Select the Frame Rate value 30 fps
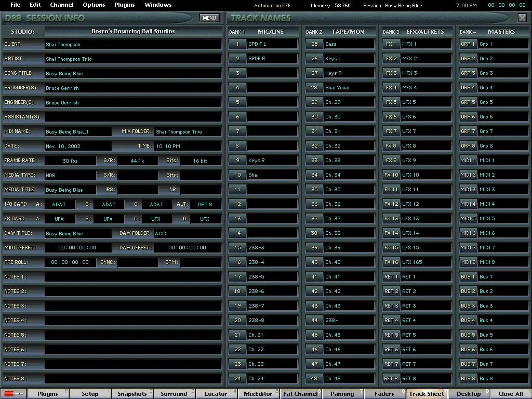This screenshot has height=399, width=532. click(70, 161)
